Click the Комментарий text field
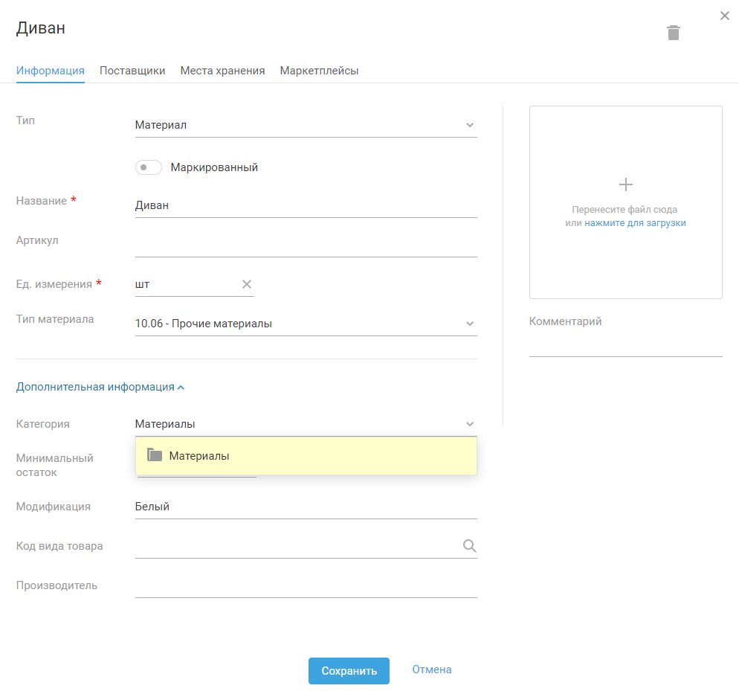Viewport: 739px width, 700px height. [625, 345]
